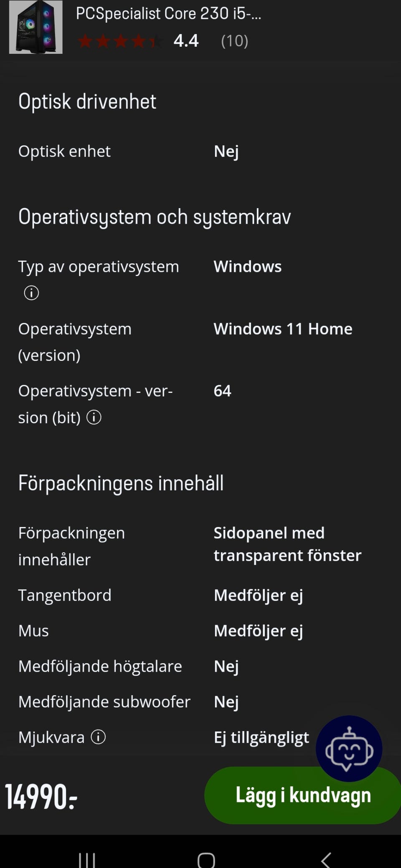Open the chatbot assistant bubble
Image resolution: width=401 pixels, height=868 pixels.
pos(349,749)
